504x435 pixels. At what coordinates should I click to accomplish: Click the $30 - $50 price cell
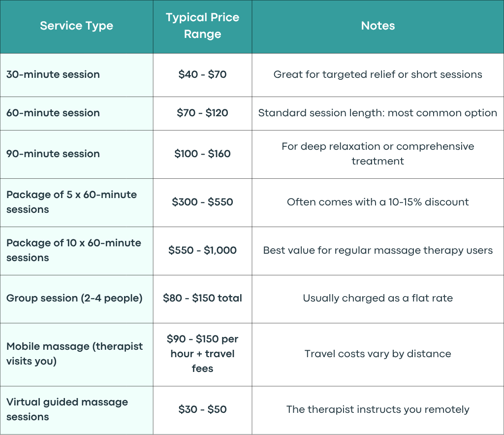(202, 409)
